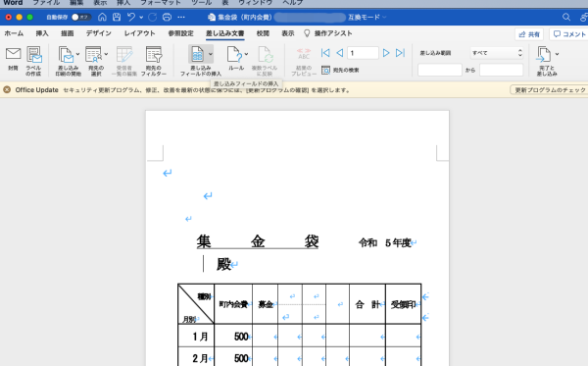This screenshot has height=366, width=588.
Task: Click the 500 value in the 2月 row
Action: (x=241, y=358)
